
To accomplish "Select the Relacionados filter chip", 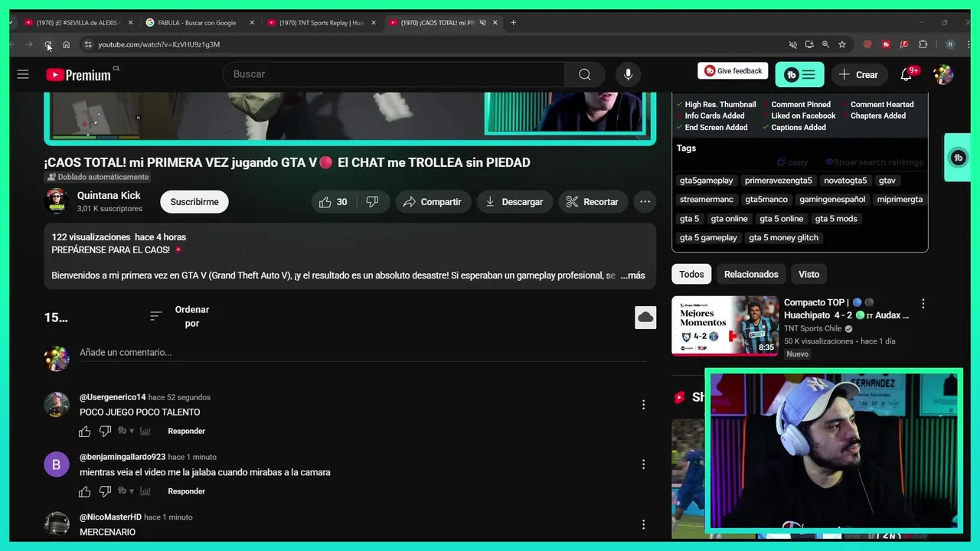I will pyautogui.click(x=751, y=274).
